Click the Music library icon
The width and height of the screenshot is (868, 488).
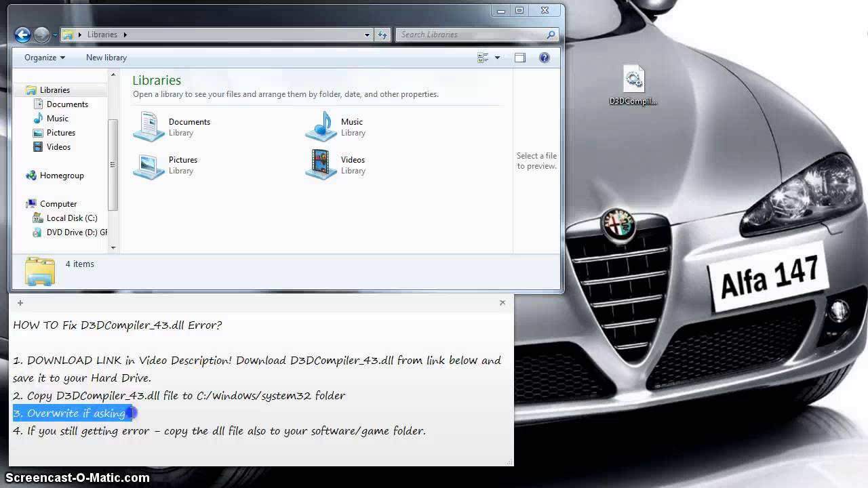pyautogui.click(x=321, y=127)
